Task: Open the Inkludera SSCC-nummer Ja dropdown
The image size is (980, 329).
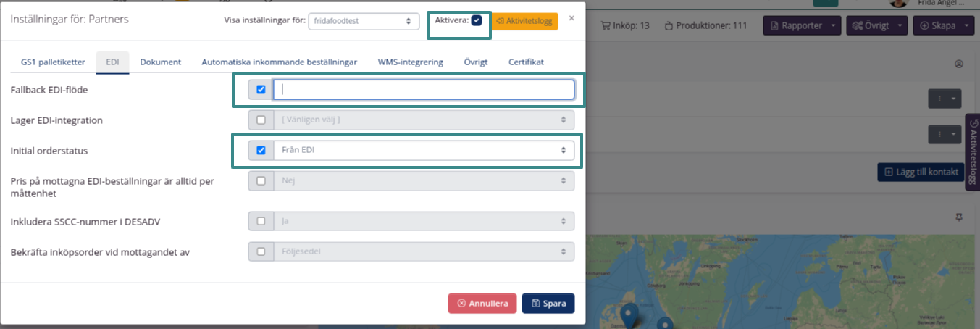Action: [x=424, y=221]
